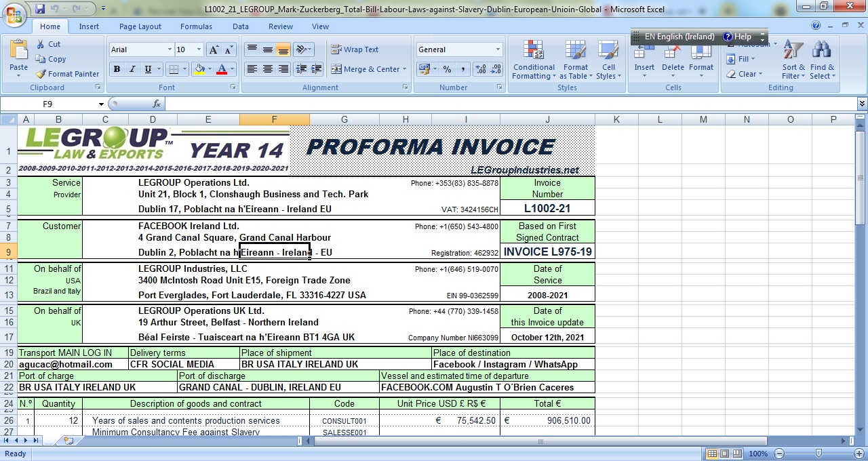Click Find & Select button
Screen dimensions: 868x461
coord(822,60)
